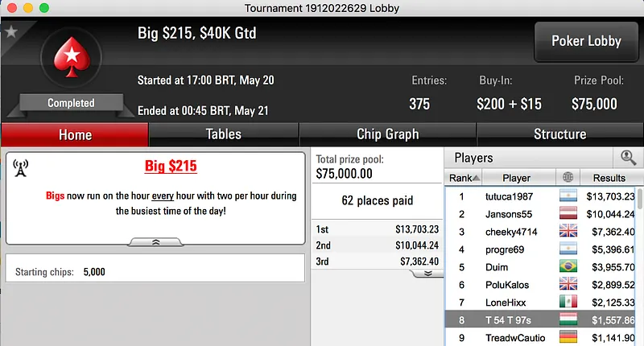Switch to the Tables tab

coord(223,134)
